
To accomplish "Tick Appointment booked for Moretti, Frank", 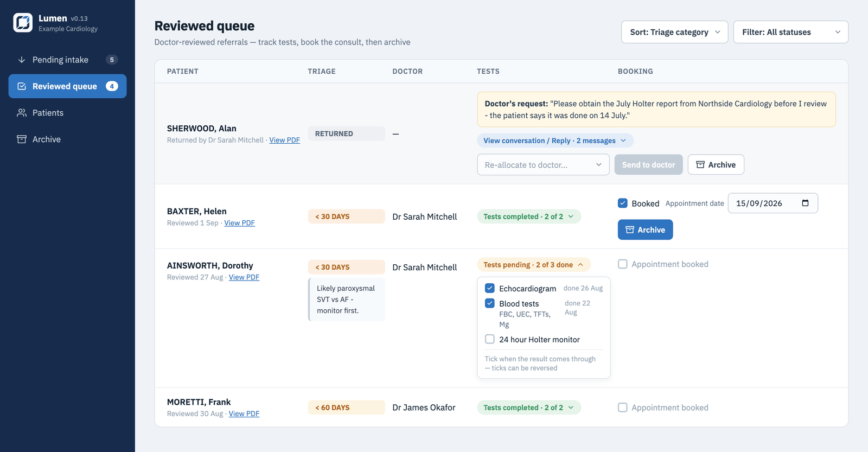I will tap(623, 408).
